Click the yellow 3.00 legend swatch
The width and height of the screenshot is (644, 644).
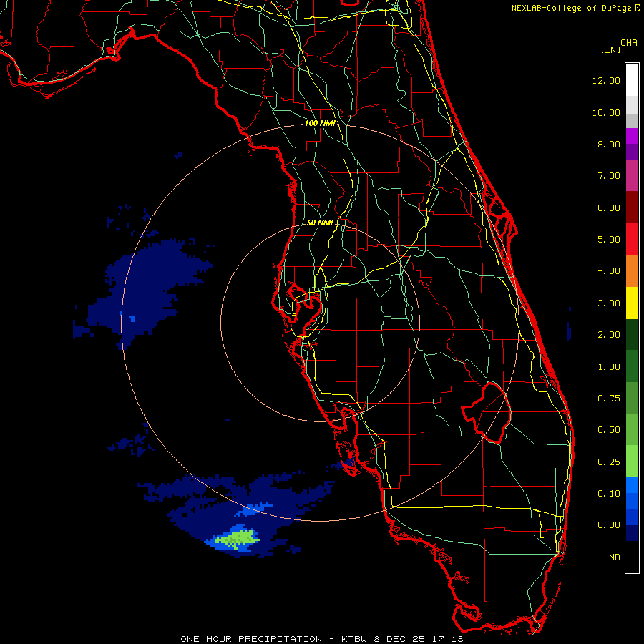pyautogui.click(x=632, y=303)
